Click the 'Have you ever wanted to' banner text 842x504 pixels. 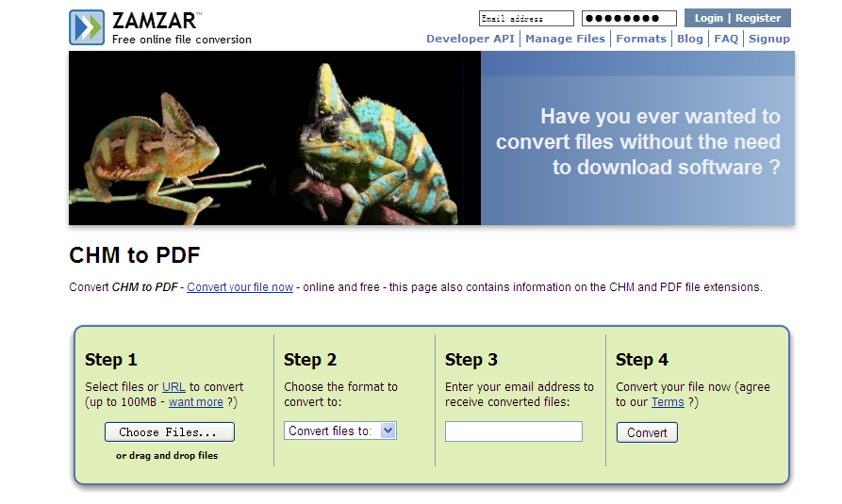coord(661,117)
